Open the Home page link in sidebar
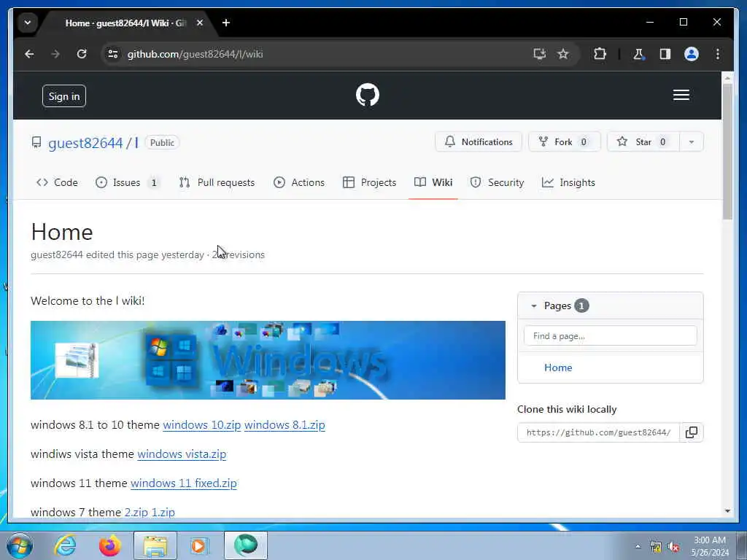Image resolution: width=747 pixels, height=560 pixels. 558,367
